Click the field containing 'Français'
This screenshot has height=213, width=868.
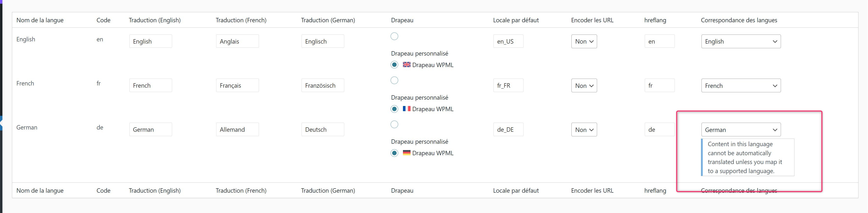(237, 85)
